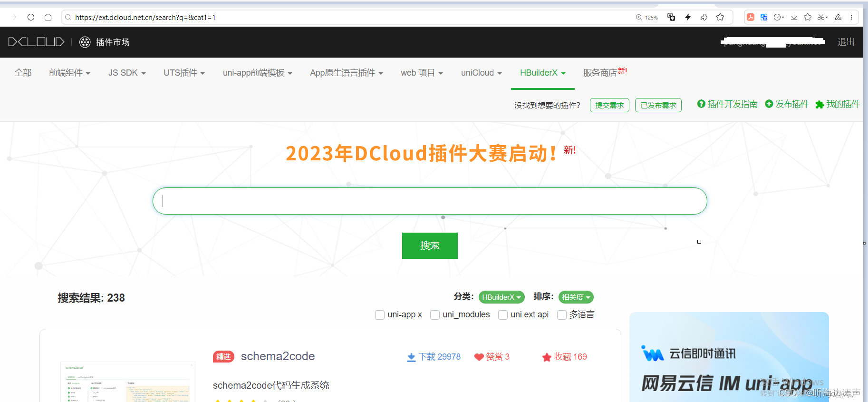Click the share arrow icon in address bar
868x402 pixels.
[x=704, y=17]
